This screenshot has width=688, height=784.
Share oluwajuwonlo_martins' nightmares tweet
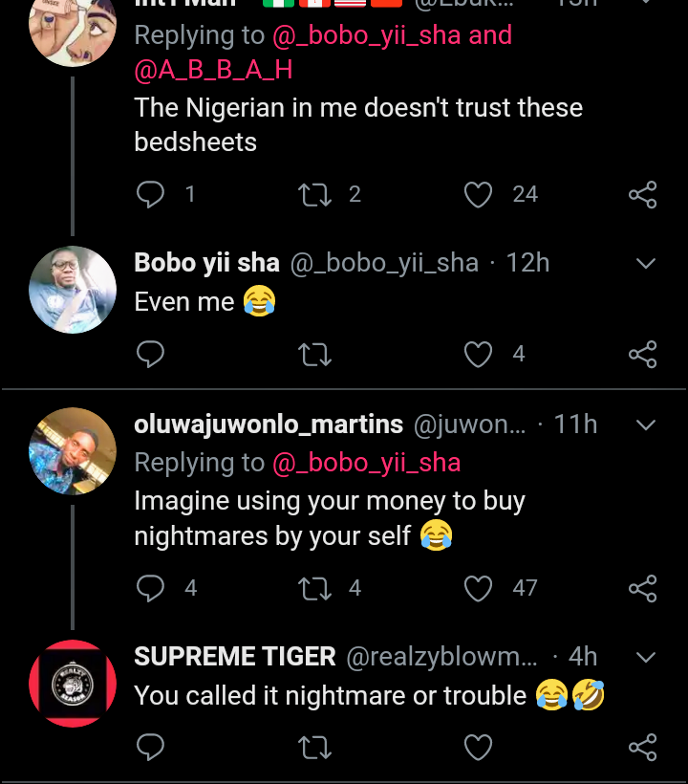point(643,588)
